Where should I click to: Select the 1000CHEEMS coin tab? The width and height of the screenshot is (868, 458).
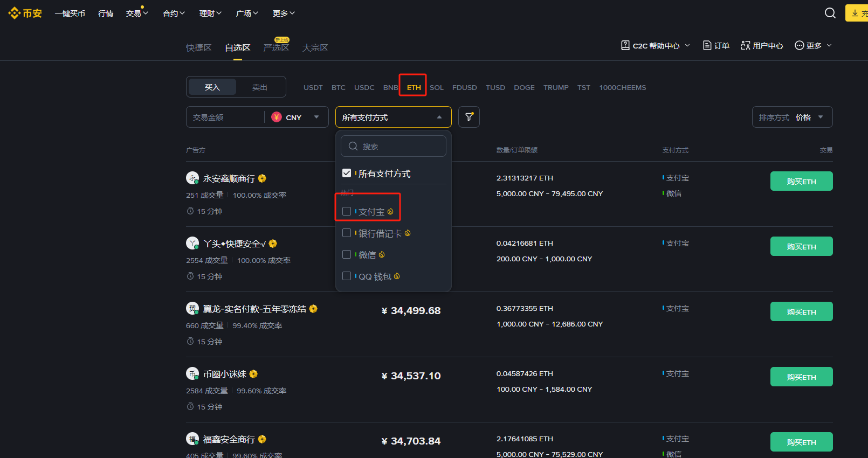(623, 87)
